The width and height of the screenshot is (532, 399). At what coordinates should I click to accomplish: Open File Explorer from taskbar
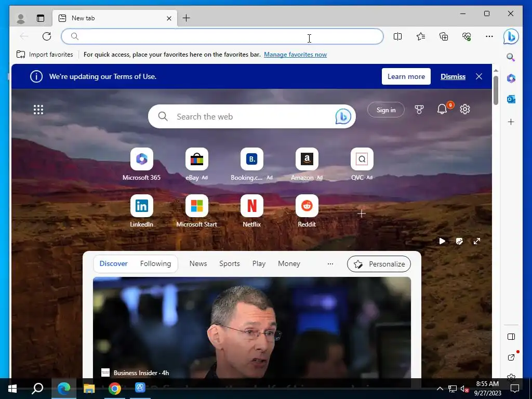click(89, 389)
